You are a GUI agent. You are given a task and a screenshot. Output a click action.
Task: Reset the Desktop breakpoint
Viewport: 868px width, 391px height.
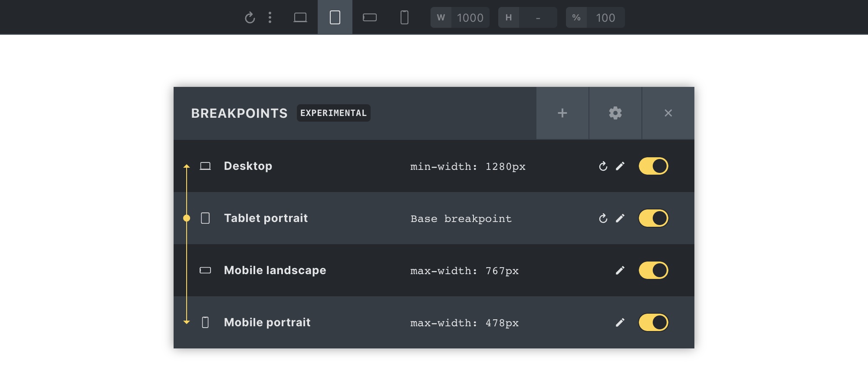(x=603, y=166)
